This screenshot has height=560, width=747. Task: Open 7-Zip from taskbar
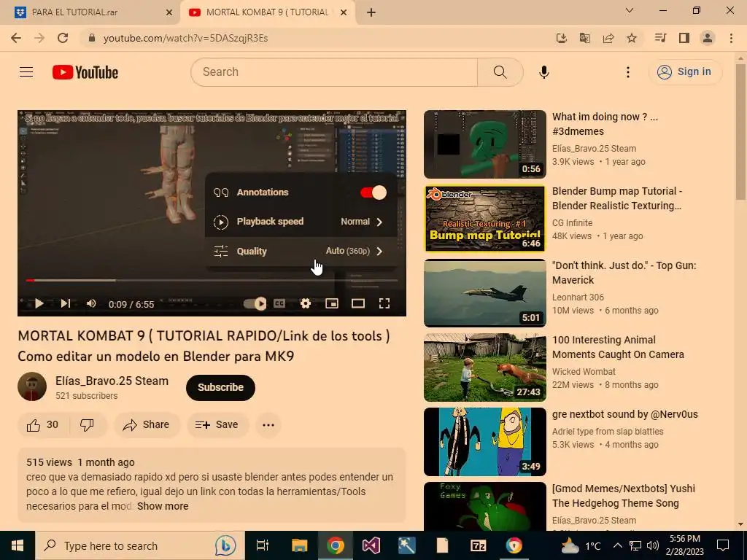tap(478, 545)
